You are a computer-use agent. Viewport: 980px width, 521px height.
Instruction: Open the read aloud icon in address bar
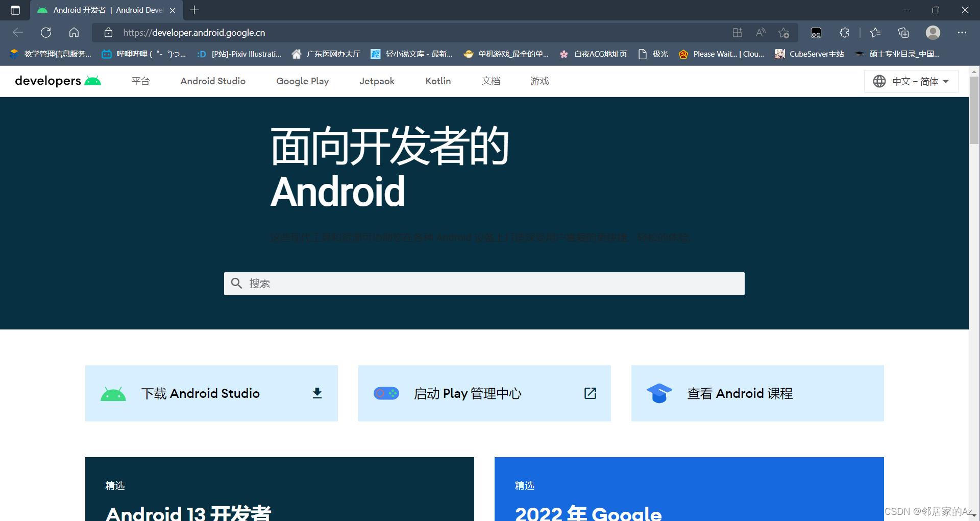pos(760,32)
